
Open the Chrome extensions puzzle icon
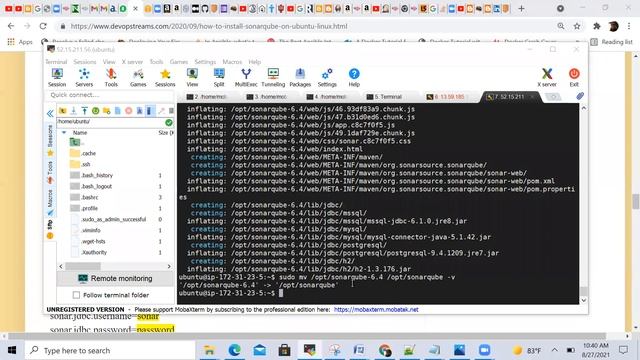coord(596,26)
